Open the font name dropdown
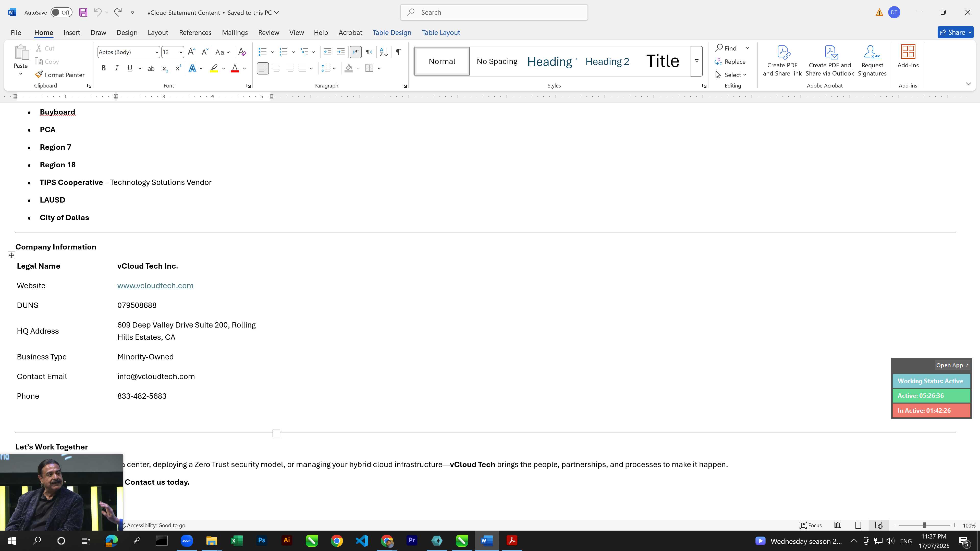 click(x=156, y=53)
